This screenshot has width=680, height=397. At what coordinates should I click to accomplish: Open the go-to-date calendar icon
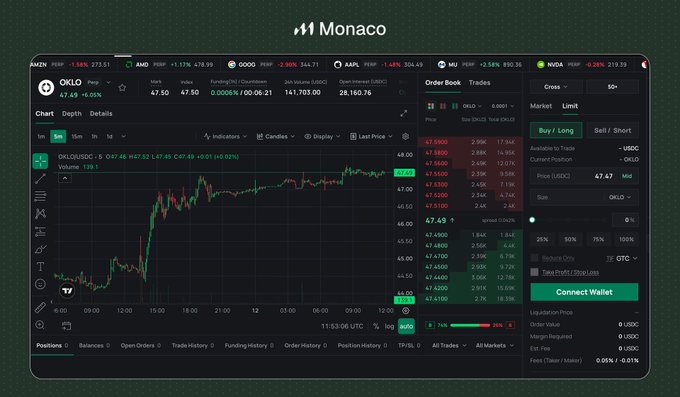pos(66,326)
